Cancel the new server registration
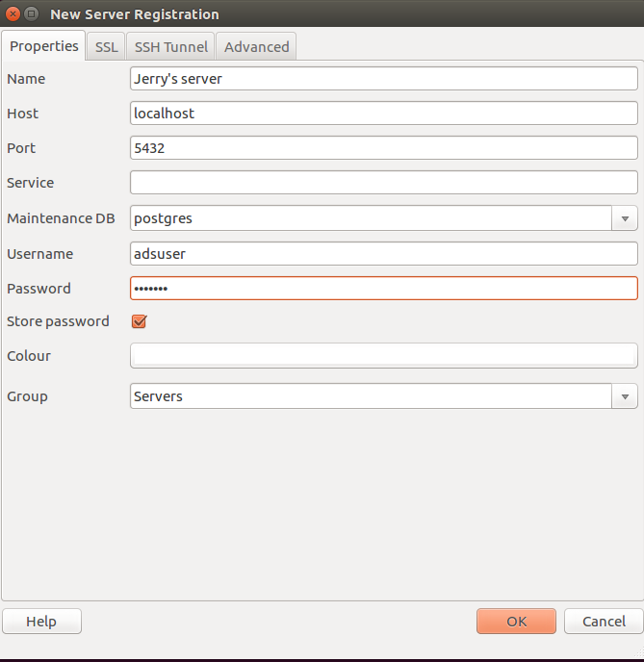This screenshot has width=644, height=662. 604,621
